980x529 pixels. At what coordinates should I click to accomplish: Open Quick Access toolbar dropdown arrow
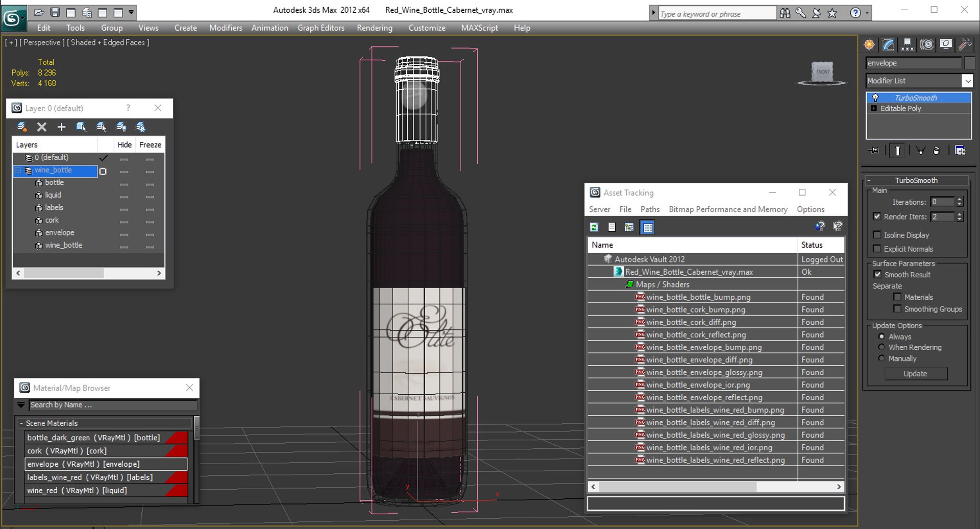pos(131,12)
